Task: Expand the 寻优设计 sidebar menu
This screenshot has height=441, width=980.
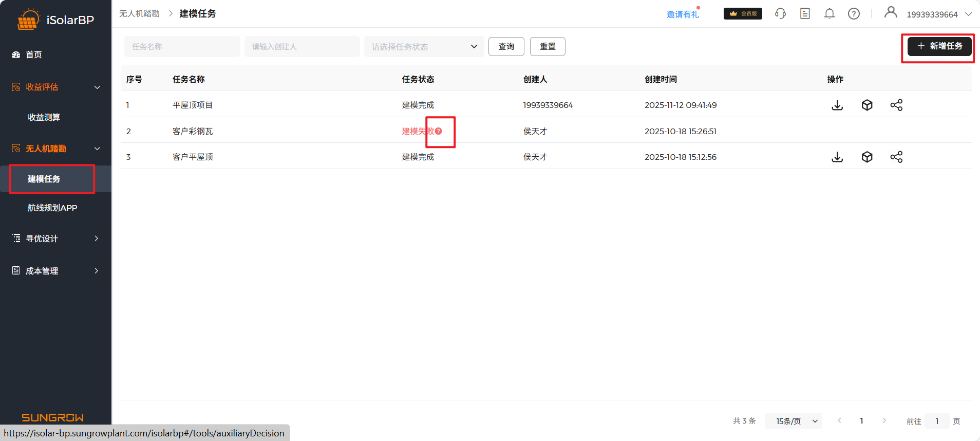Action: click(x=55, y=238)
